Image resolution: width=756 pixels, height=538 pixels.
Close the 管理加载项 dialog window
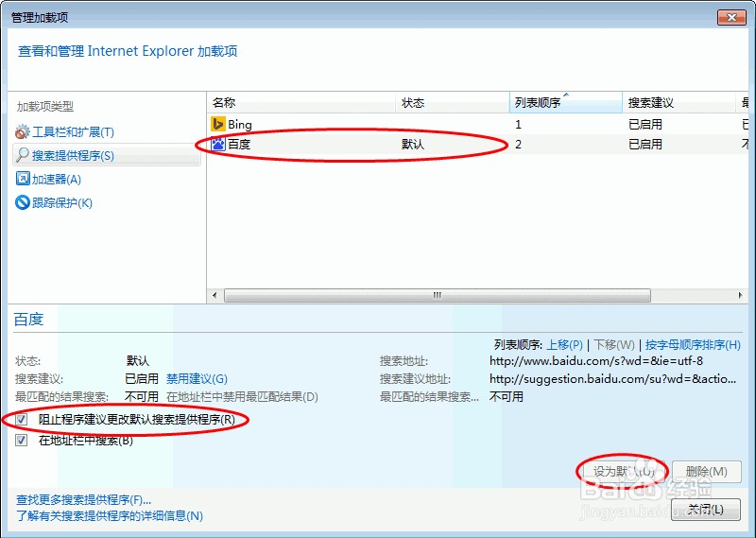click(x=731, y=17)
